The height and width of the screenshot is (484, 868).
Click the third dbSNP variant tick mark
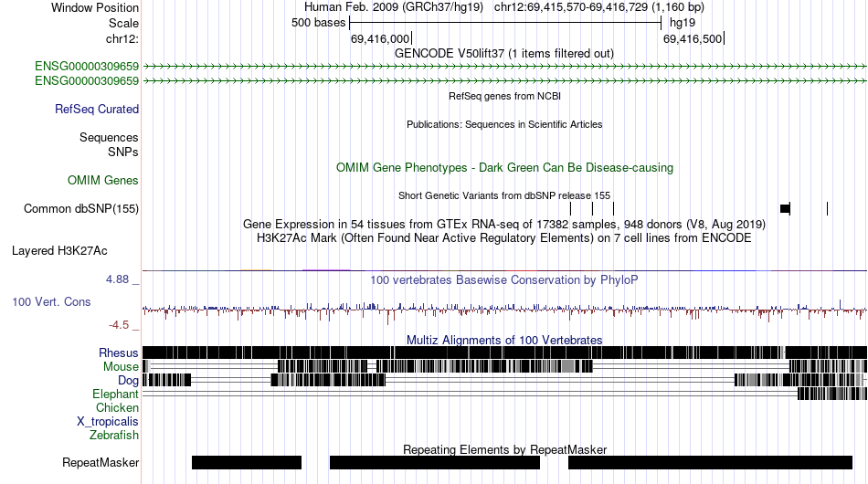(613, 208)
